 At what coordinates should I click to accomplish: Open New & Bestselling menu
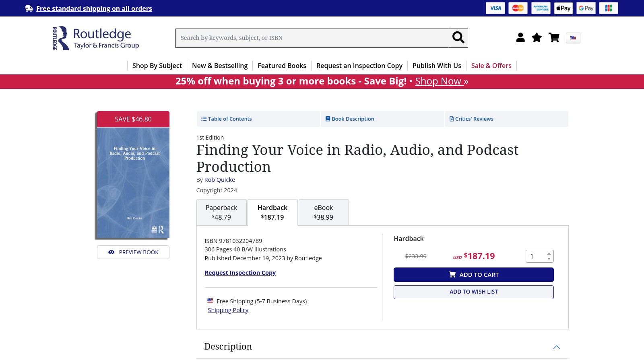point(220,66)
